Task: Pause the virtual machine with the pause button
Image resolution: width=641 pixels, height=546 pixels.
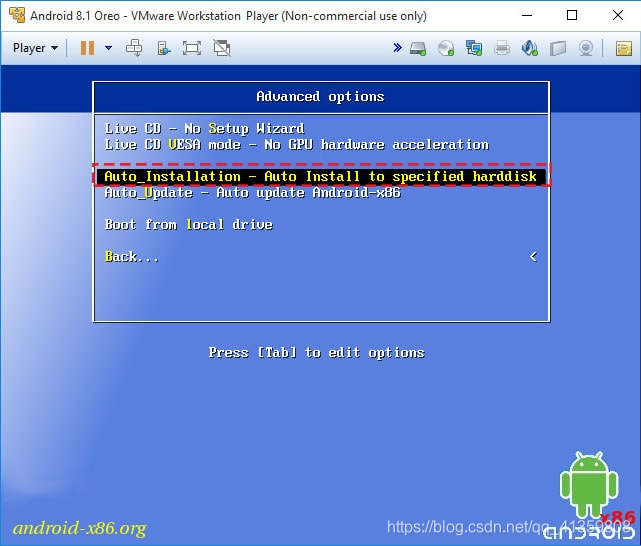Action: click(x=87, y=48)
